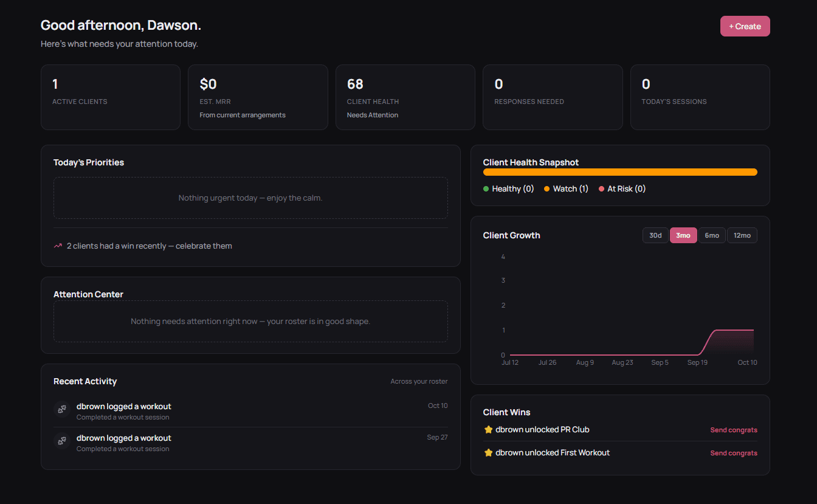Click star icon beside First Workout win
Image resolution: width=817 pixels, height=504 pixels.
[x=488, y=452]
